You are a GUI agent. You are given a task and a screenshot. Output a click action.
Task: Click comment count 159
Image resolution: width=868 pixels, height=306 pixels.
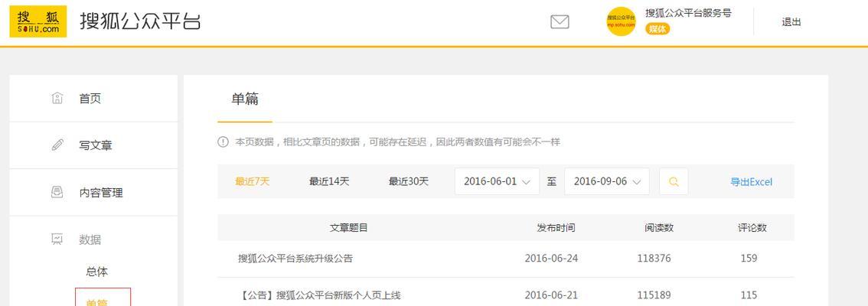749,259
